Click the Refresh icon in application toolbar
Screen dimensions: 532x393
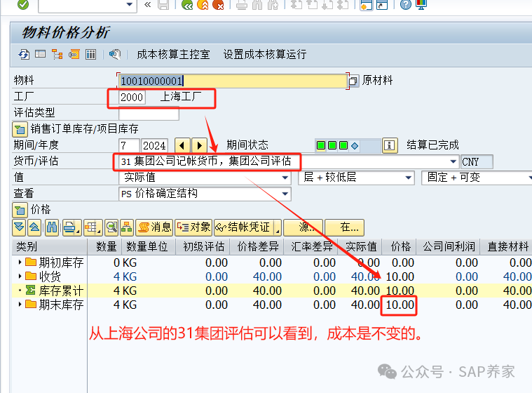coord(24,54)
